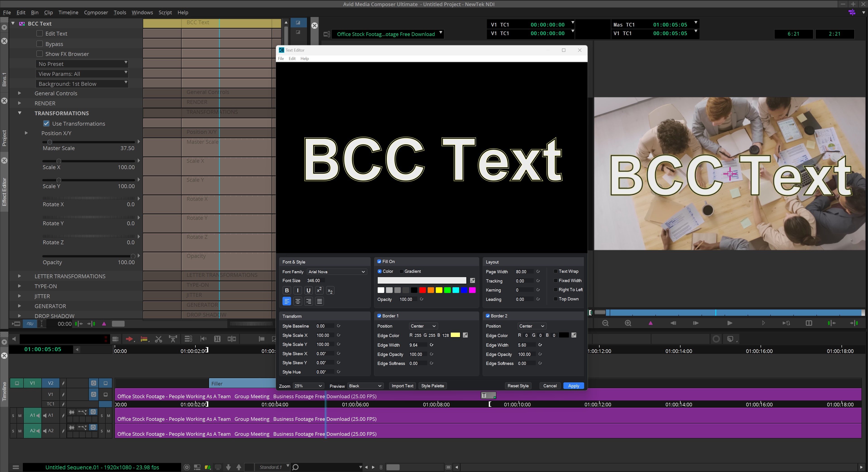Screen dimensions: 868x472
Task: Turn off the Fill On checkbox
Action: tap(379, 261)
